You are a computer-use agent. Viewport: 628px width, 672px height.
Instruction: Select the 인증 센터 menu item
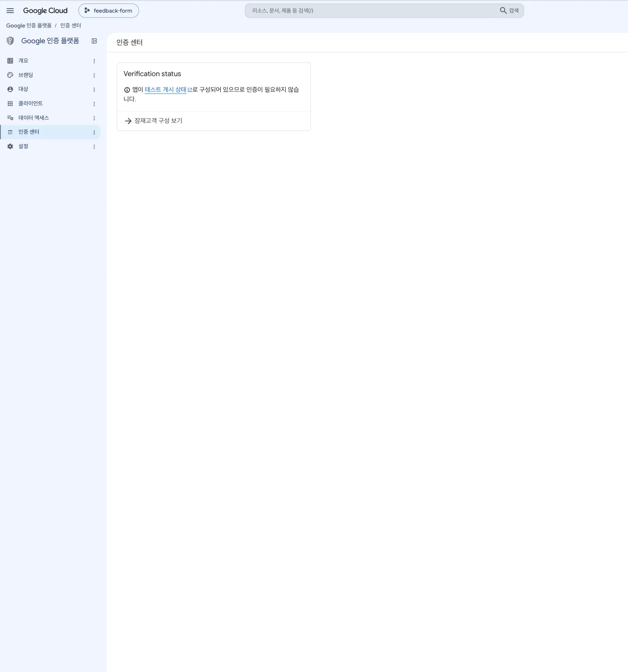click(50, 132)
